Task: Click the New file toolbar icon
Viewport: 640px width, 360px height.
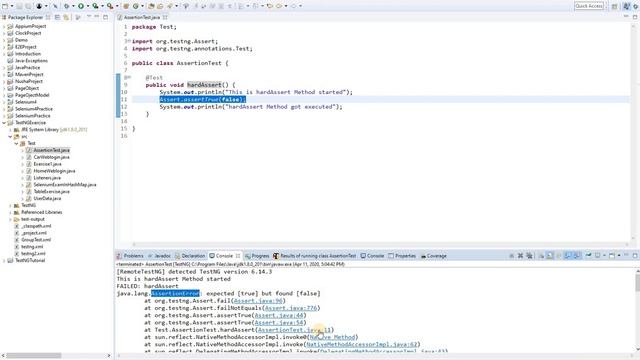Action: pos(5,6)
